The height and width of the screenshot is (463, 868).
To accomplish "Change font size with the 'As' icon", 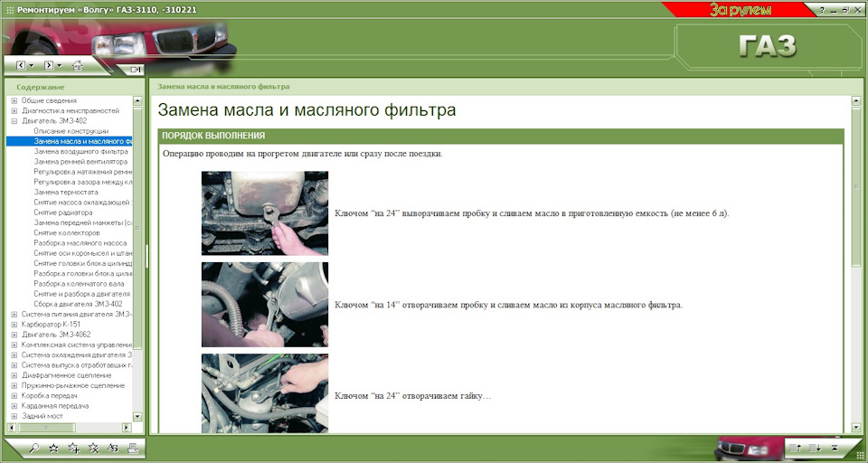I will click(x=112, y=448).
